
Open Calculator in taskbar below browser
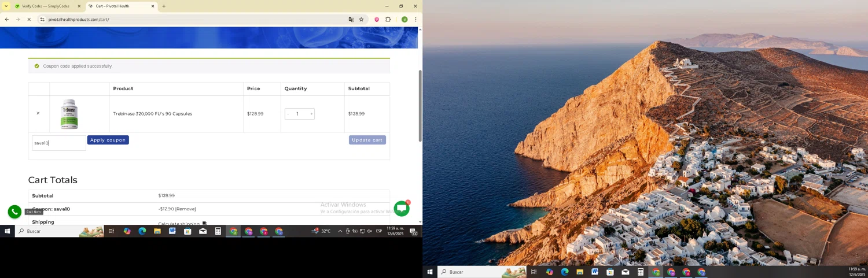coord(218,231)
